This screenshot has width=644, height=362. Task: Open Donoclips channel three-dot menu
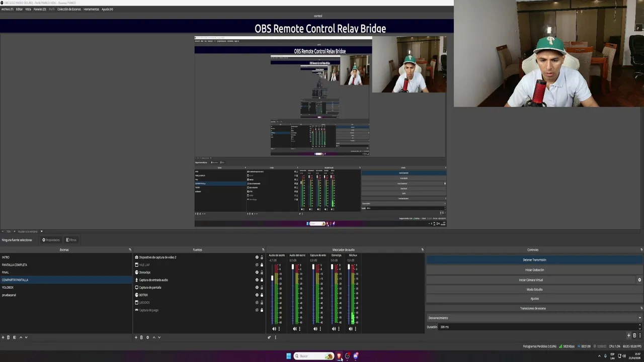[339, 329]
